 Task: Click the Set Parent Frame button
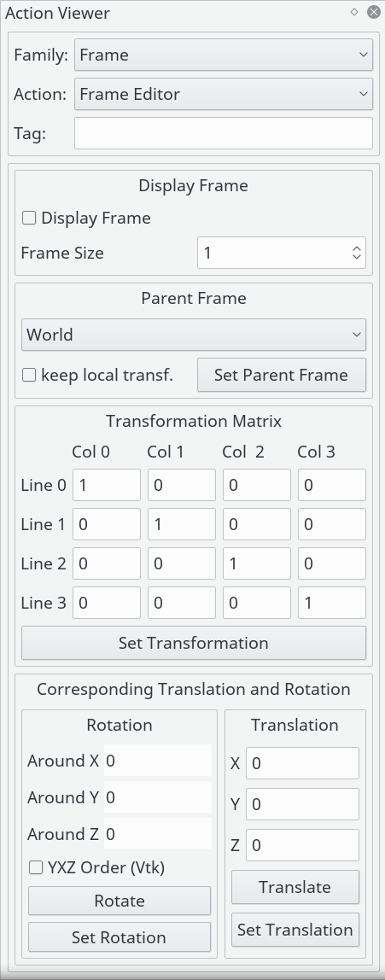(x=282, y=375)
